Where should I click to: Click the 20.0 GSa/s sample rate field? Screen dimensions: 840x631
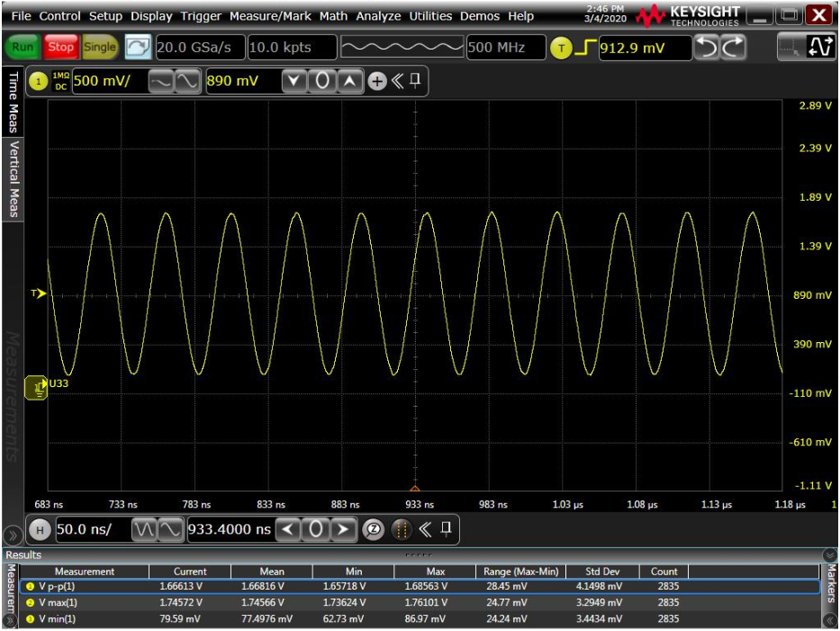point(200,48)
